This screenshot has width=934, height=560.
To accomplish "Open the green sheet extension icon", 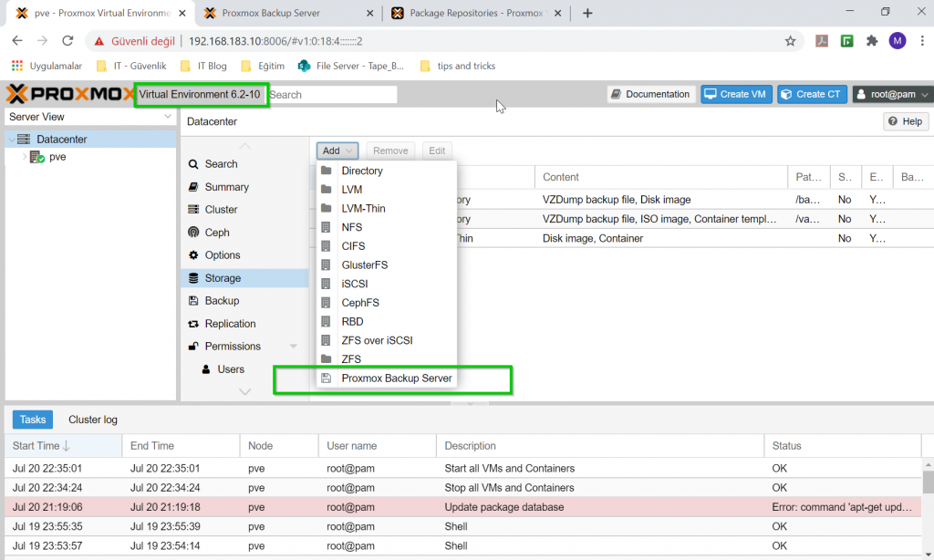I will [846, 41].
